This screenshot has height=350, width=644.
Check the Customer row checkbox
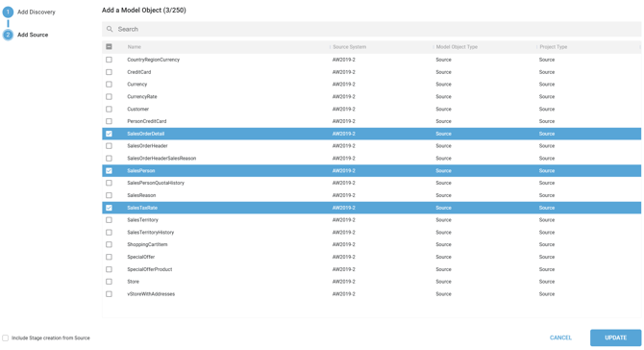(109, 109)
